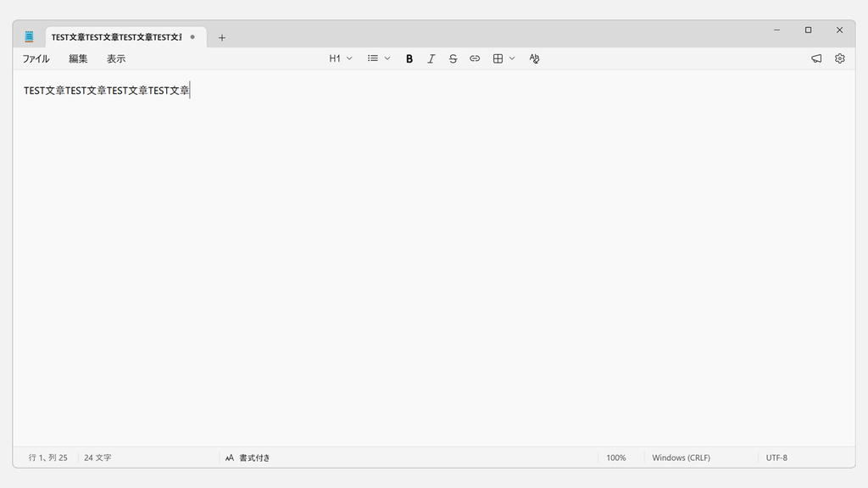Add a new tab with plus button

[222, 37]
